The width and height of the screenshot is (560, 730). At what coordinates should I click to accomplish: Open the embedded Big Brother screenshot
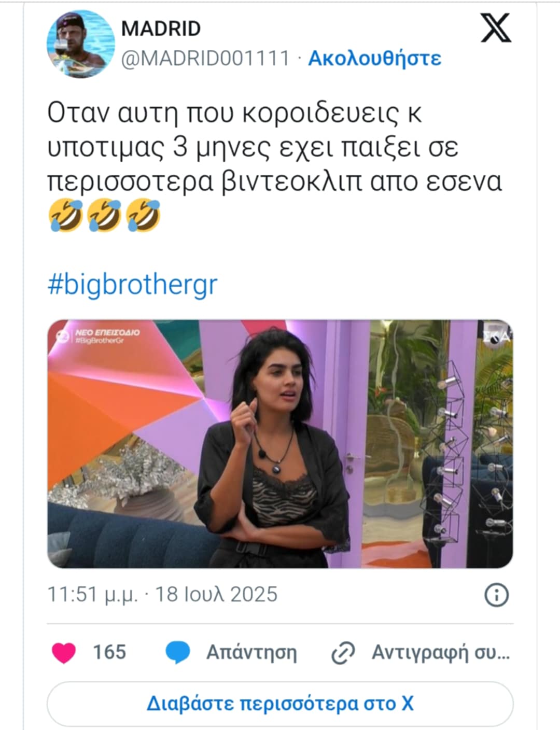click(x=280, y=444)
